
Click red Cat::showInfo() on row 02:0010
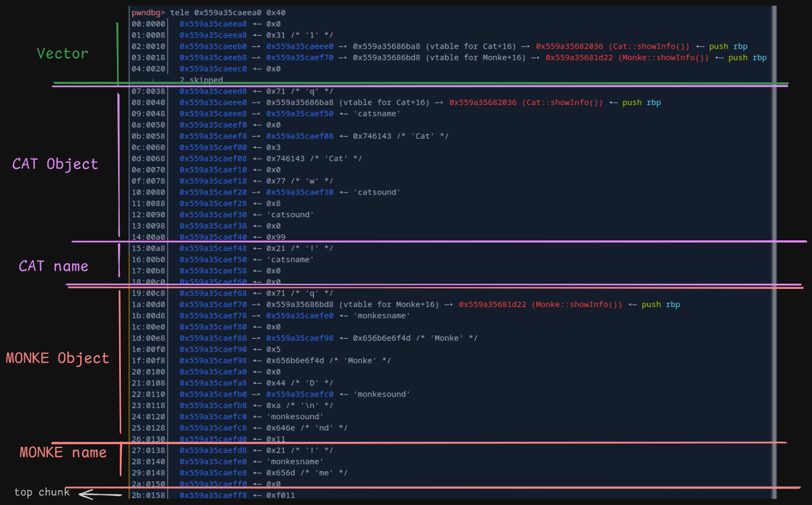click(x=612, y=46)
